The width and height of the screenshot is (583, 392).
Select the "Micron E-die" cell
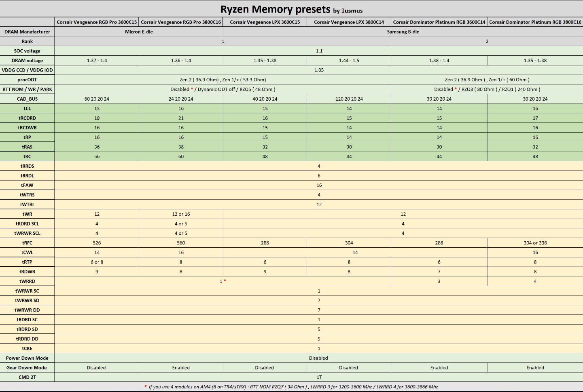139,32
